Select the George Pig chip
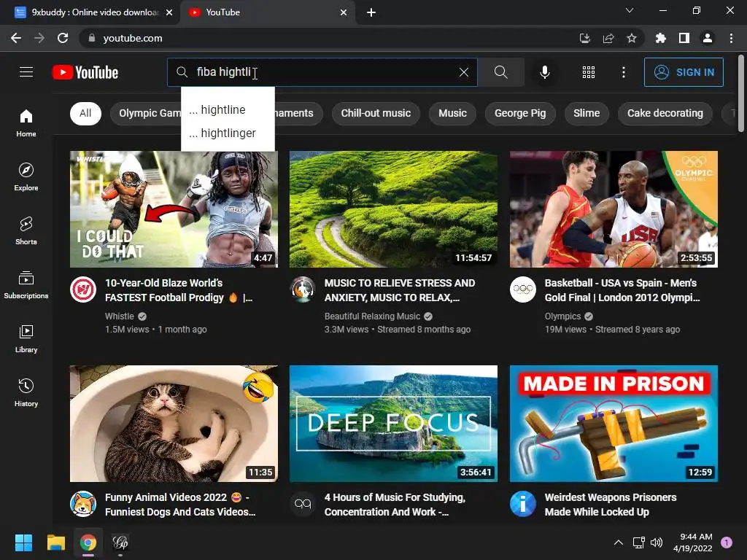The height and width of the screenshot is (560, 747). [x=520, y=113]
